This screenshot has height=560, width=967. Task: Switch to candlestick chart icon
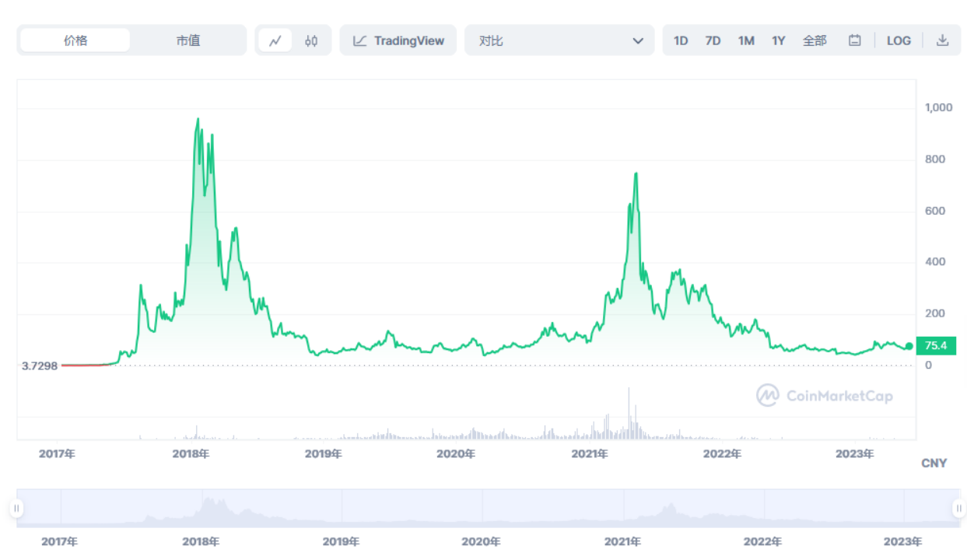pyautogui.click(x=311, y=40)
